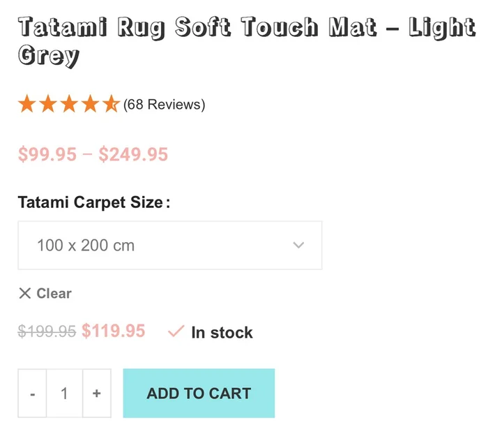The width and height of the screenshot is (502, 448).
Task: Click the third orange rating star
Action: pos(69,105)
